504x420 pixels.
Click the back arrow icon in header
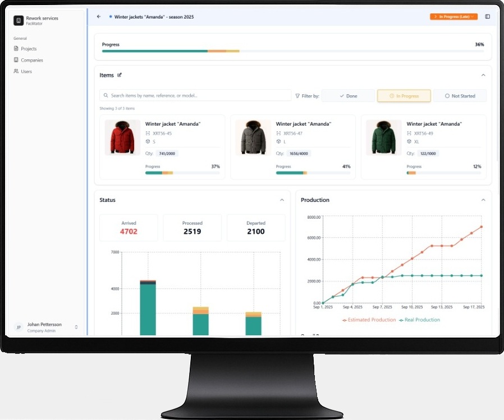(99, 17)
